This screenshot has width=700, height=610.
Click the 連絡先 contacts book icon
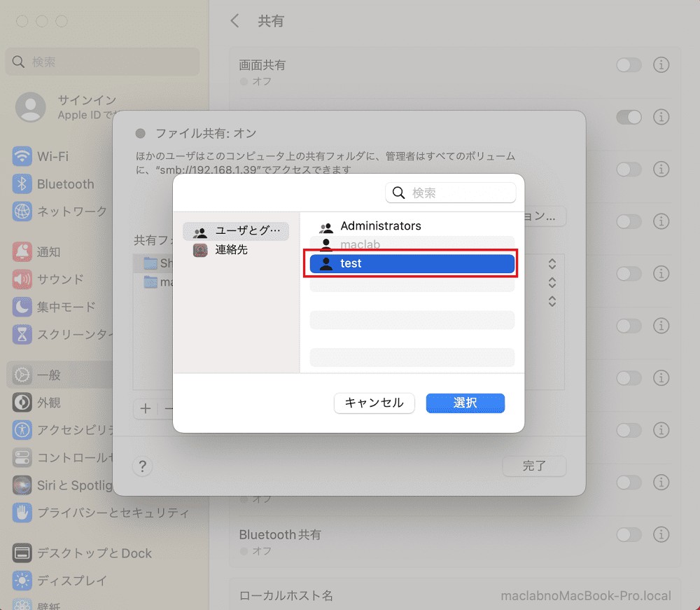[200, 250]
